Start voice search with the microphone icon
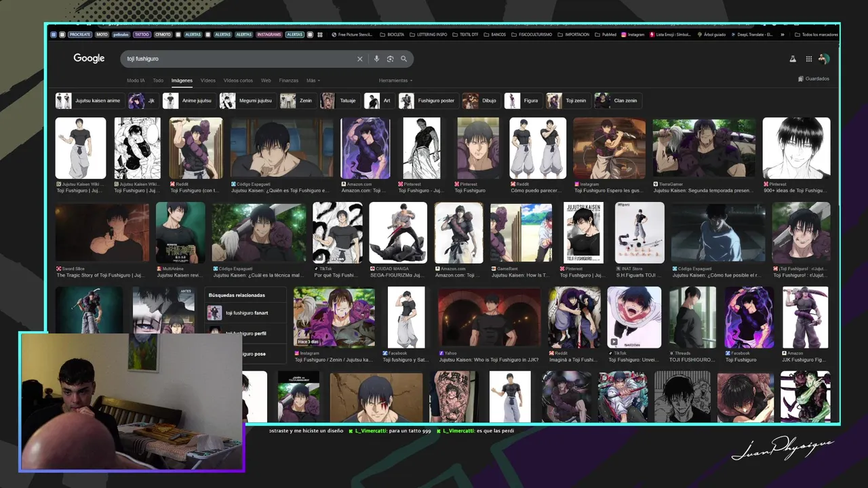This screenshot has height=488, width=868. click(376, 59)
